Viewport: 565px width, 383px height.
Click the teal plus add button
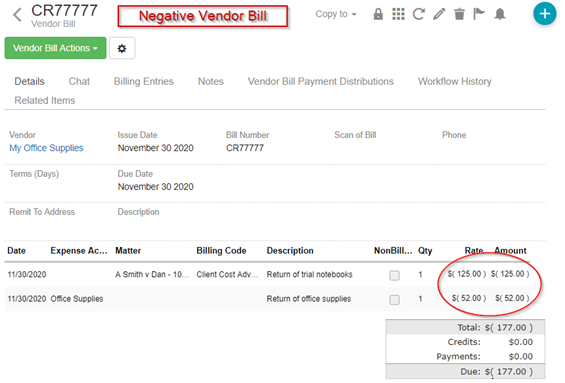pos(544,14)
